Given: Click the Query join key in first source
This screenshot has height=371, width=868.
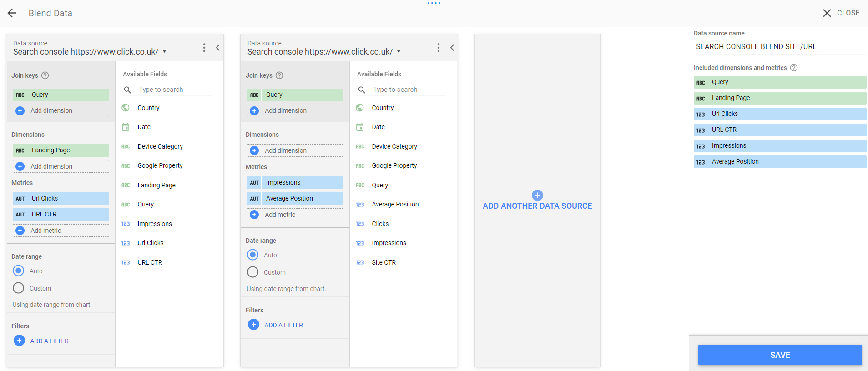Looking at the screenshot, I should 61,95.
